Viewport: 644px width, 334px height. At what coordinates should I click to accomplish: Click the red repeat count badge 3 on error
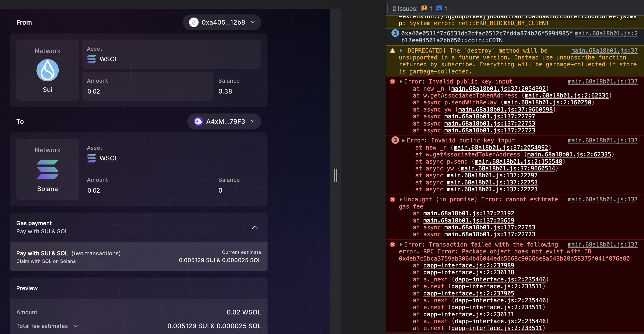coord(395,140)
